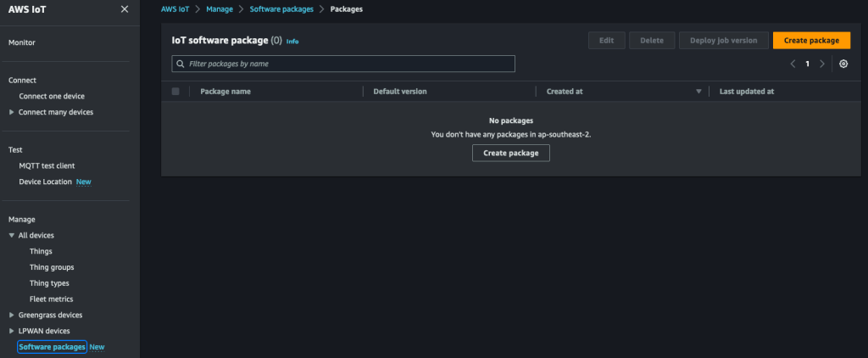The image size is (868, 358).
Task: Go to Things
Action: tap(41, 251)
